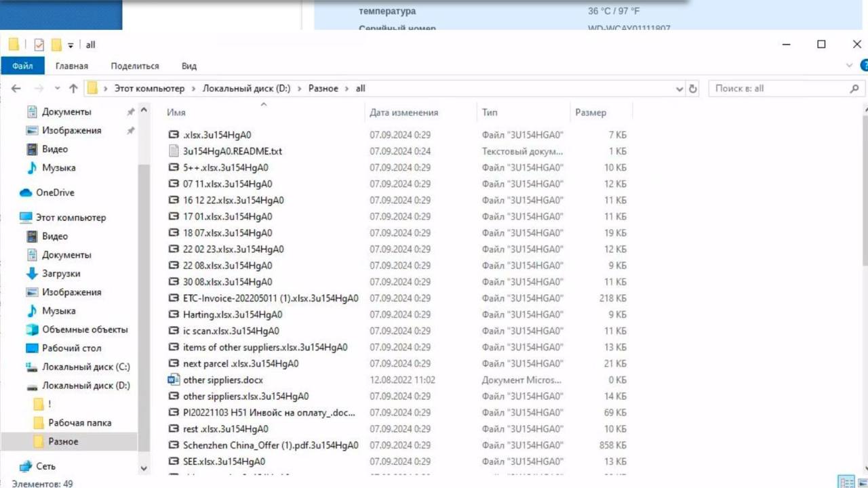
Task: Open the recent locations dropdown arrow
Action: [x=57, y=89]
